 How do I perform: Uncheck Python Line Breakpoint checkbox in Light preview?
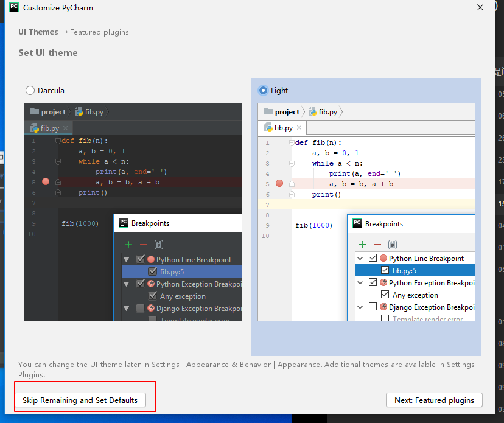[x=373, y=258]
